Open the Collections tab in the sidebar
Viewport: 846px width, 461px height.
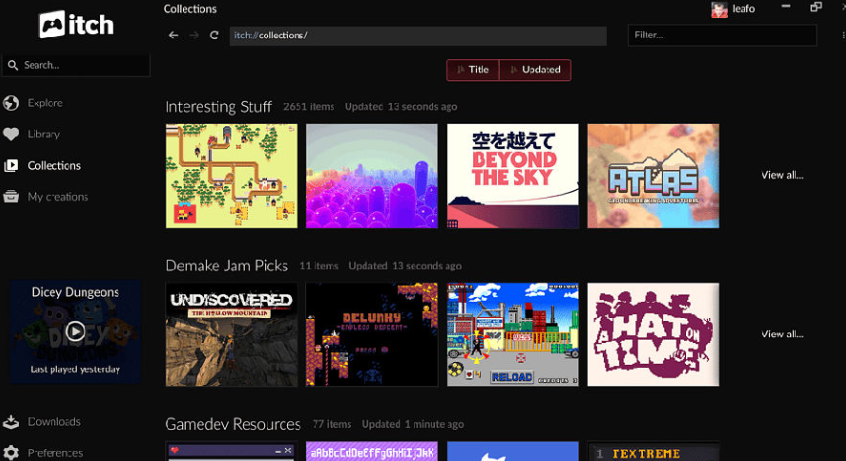[x=54, y=165]
